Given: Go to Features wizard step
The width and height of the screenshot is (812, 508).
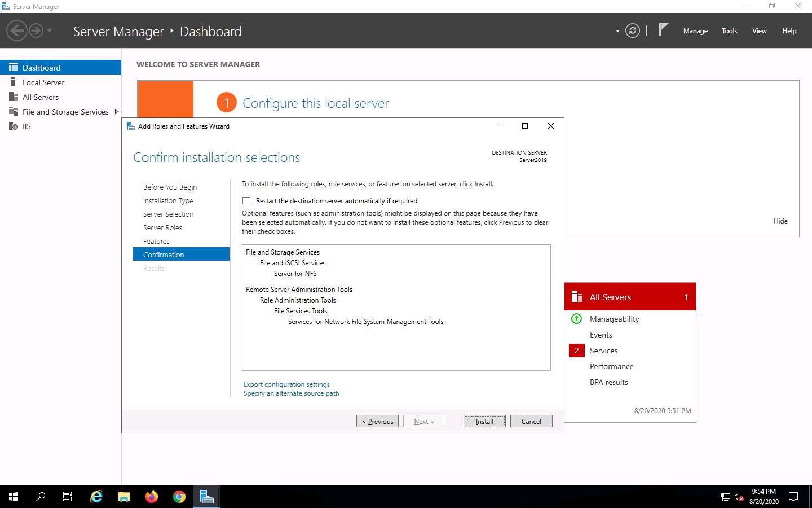Looking at the screenshot, I should [x=156, y=241].
